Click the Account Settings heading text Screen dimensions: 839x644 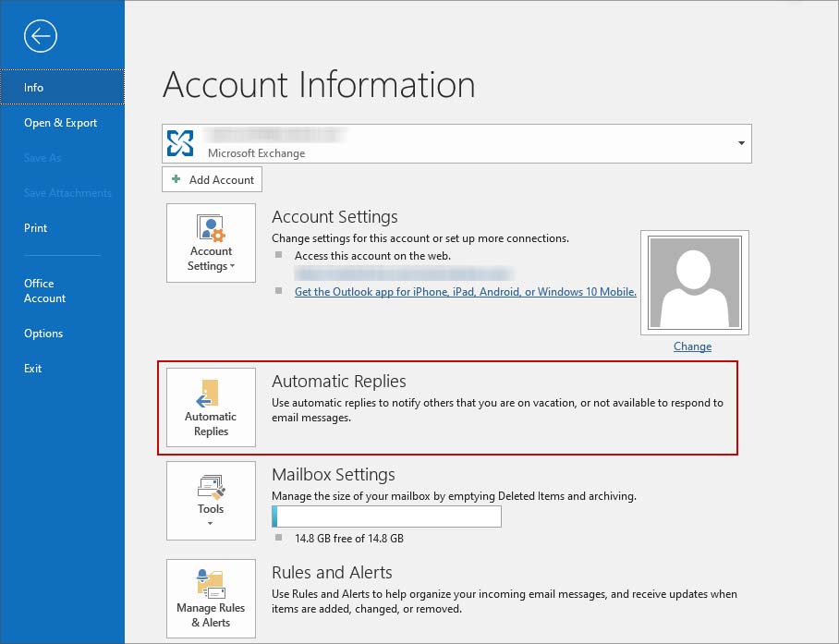pos(335,216)
